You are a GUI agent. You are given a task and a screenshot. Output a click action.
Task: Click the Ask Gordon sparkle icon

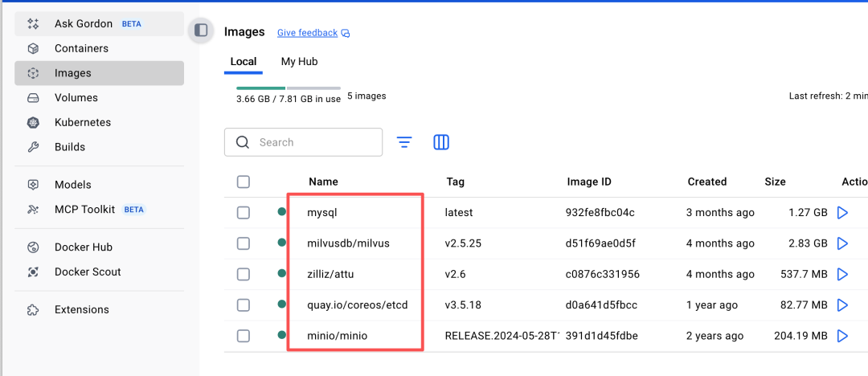[x=33, y=24]
